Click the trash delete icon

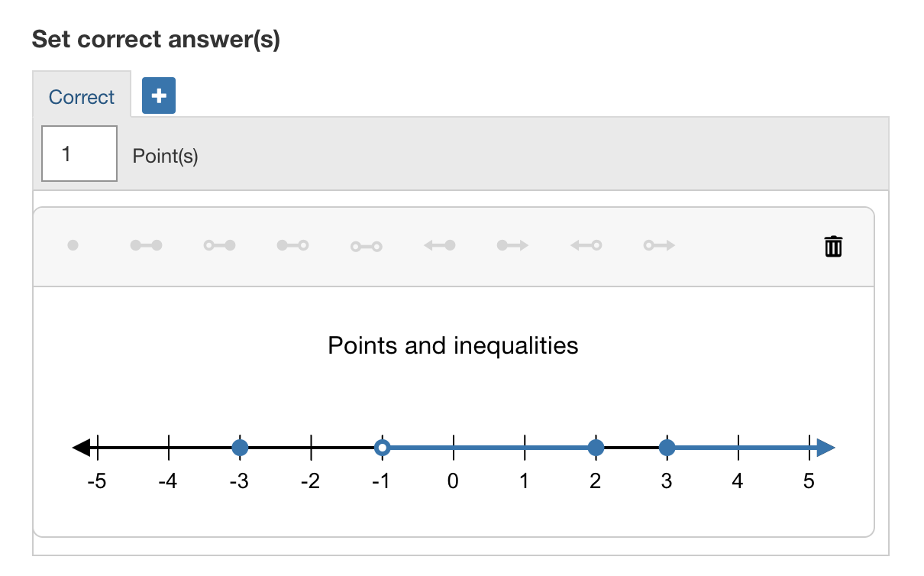(x=833, y=246)
